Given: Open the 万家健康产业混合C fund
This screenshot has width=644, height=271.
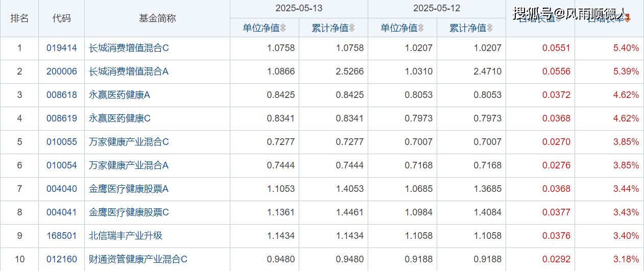Looking at the screenshot, I should coord(129,142).
